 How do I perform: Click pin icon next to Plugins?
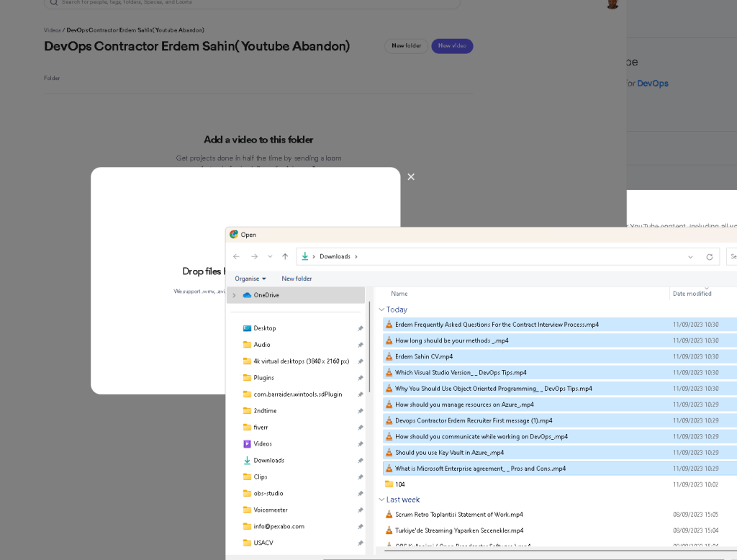click(361, 378)
